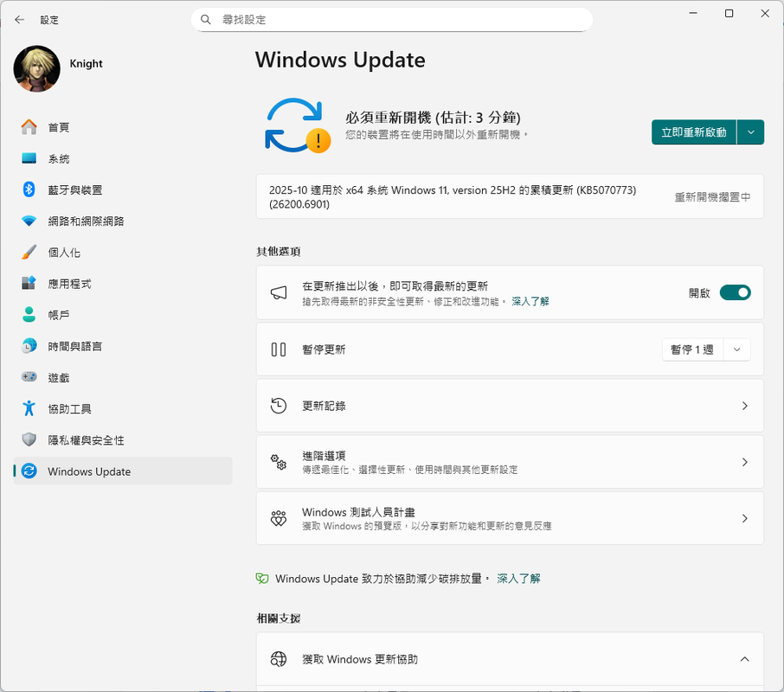Collapse the 獲取 Windows 更新協助 section
The image size is (784, 692).
(x=744, y=659)
